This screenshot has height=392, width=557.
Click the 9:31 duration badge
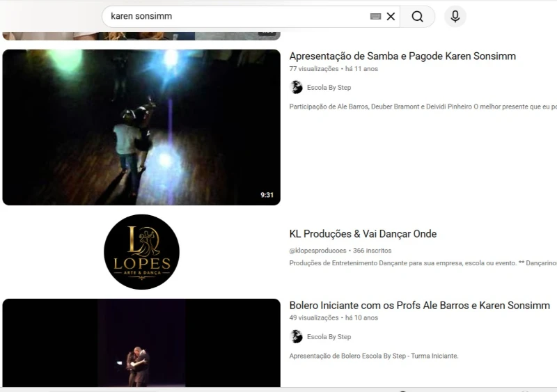(x=267, y=195)
